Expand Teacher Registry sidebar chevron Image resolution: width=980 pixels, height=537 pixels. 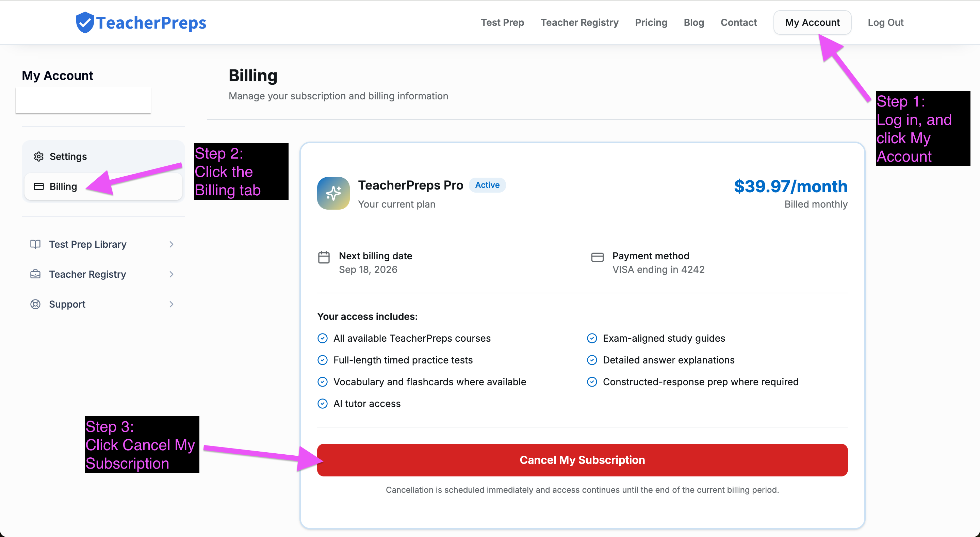[x=171, y=274]
